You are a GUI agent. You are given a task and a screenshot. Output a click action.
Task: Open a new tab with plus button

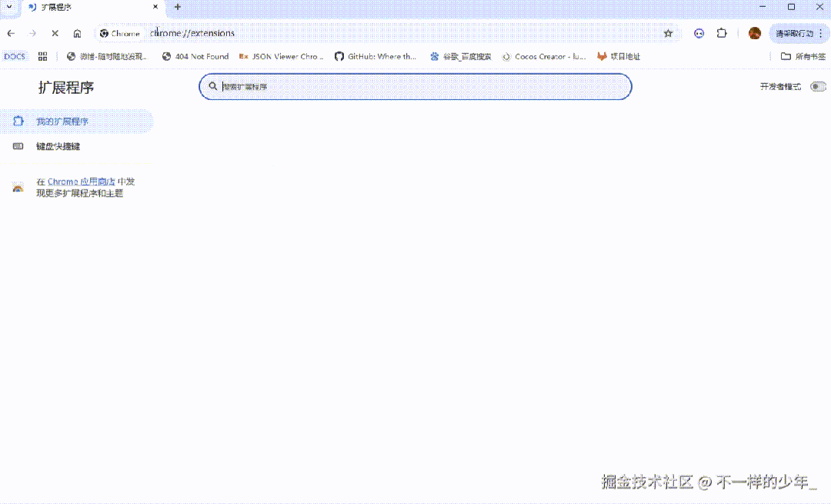(178, 7)
